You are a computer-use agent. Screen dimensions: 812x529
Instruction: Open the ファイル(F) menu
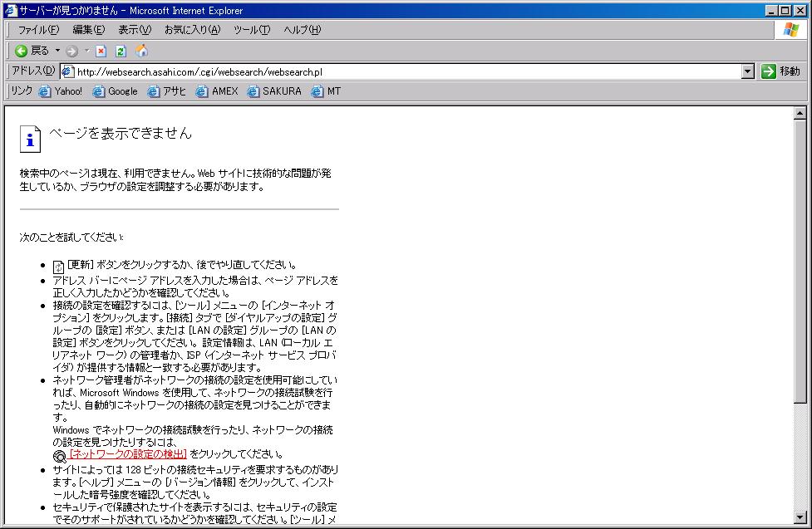point(38,30)
